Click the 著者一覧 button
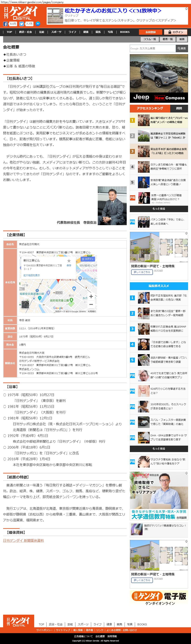 point(167,39)
